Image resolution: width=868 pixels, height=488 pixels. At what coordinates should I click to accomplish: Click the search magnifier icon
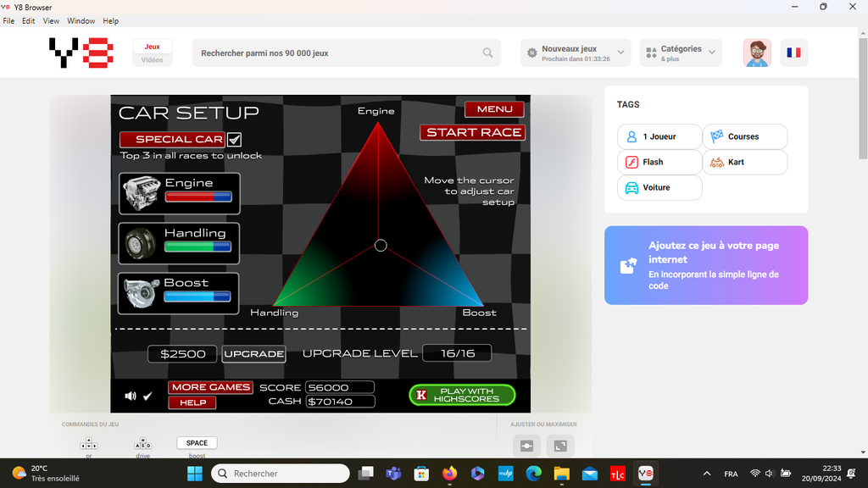[x=488, y=53]
